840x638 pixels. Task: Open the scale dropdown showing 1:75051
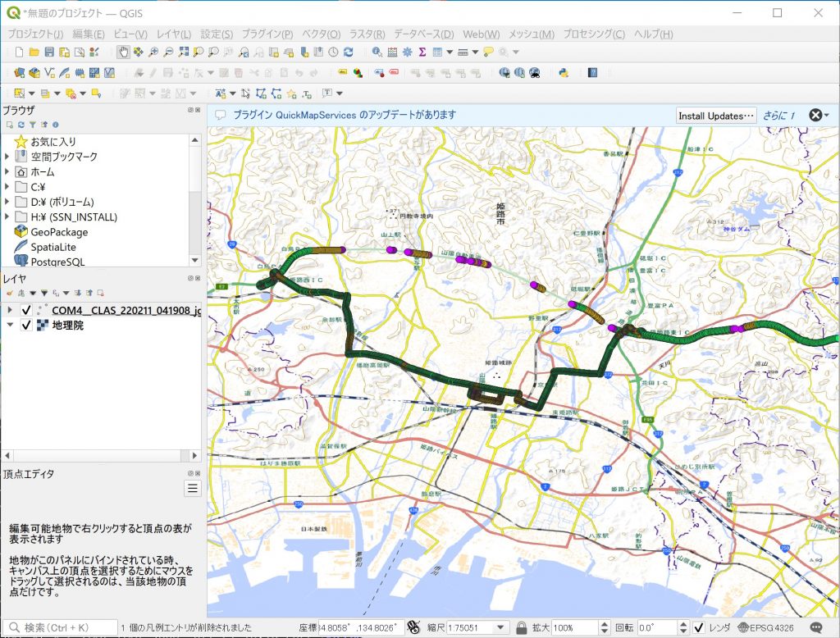500,626
